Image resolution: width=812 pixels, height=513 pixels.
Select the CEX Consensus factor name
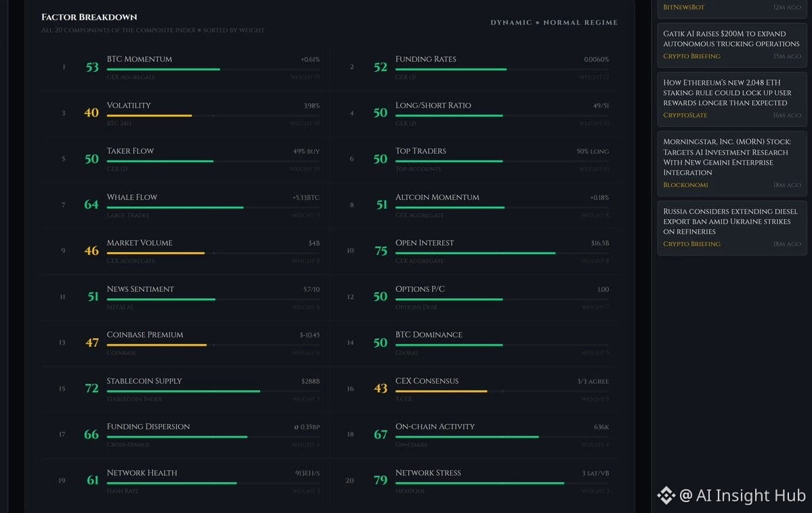click(x=427, y=381)
